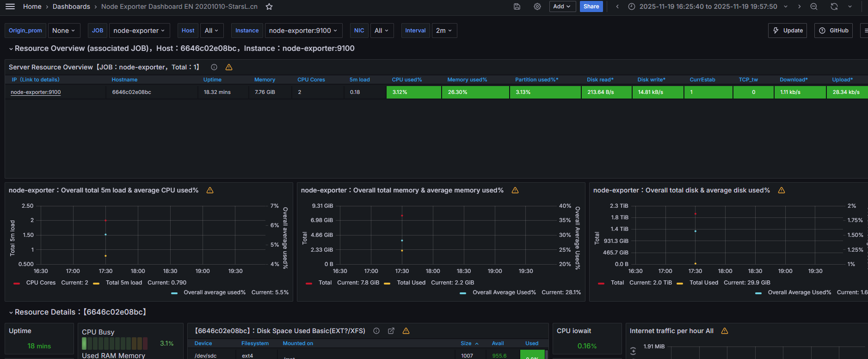This screenshot has height=359, width=868.
Task: Open the GitHub link button
Action: pos(833,31)
